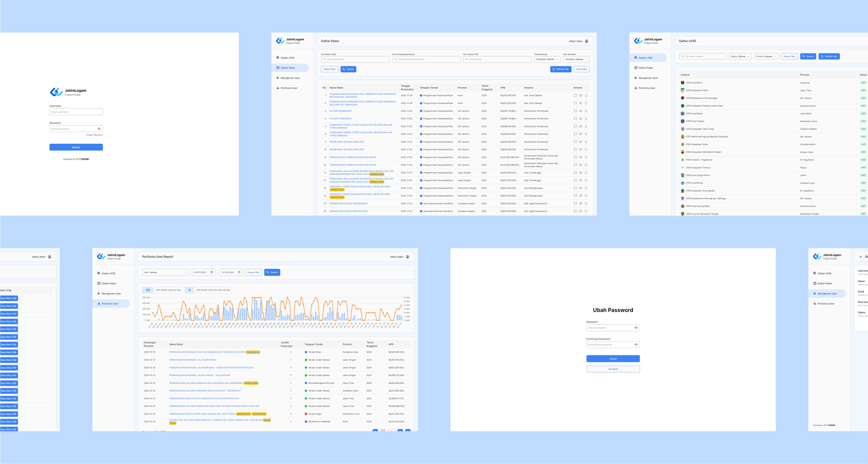This screenshot has height=464, width=868.
Task: Click Refresh List button in Daftar Paket
Action: click(561, 69)
